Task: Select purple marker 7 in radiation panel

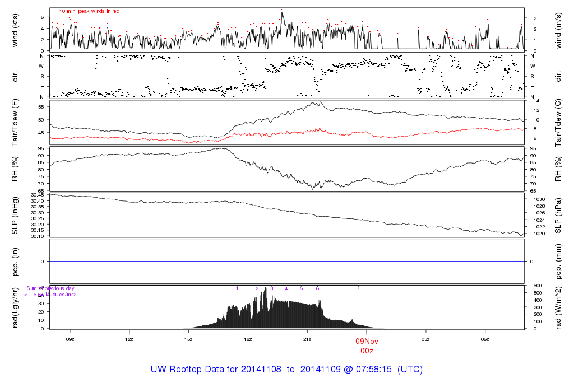Action: (x=358, y=288)
